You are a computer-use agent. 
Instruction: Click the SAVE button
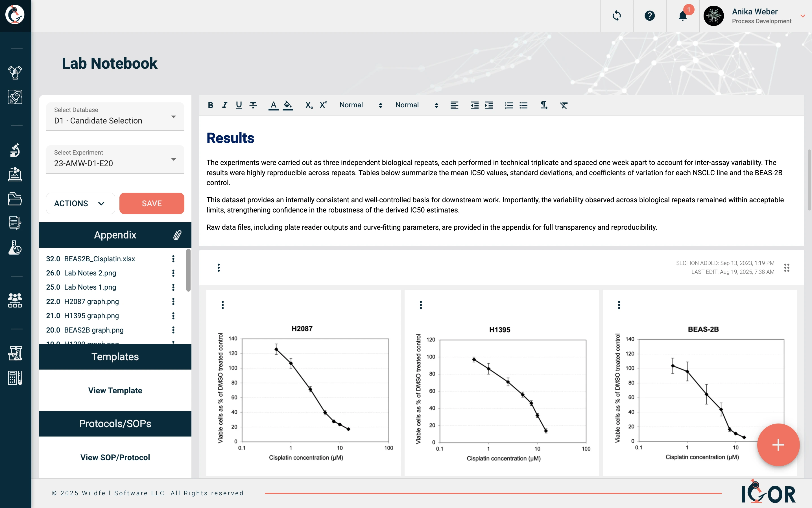click(152, 203)
